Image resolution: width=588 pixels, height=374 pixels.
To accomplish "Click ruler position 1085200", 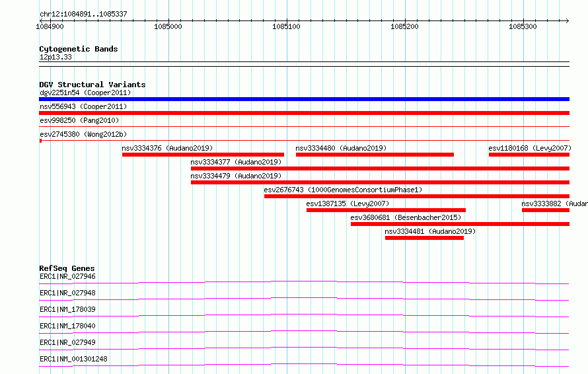I will (404, 26).
